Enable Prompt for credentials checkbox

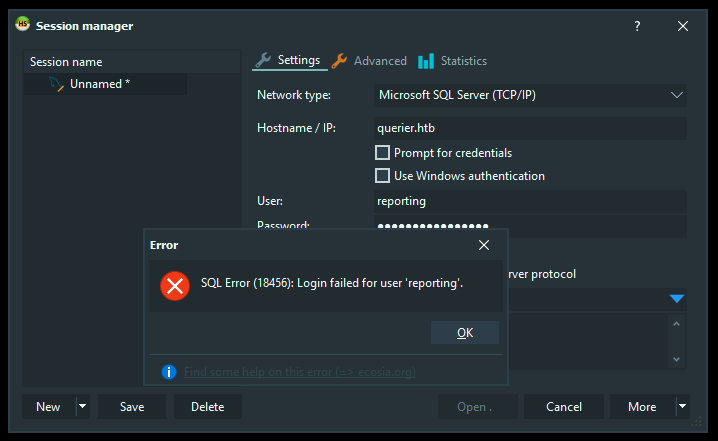pyautogui.click(x=382, y=153)
